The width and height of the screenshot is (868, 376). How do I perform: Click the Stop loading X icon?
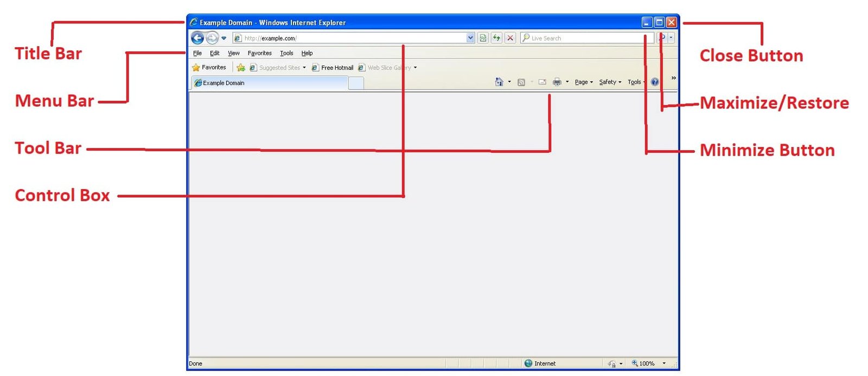(x=510, y=38)
